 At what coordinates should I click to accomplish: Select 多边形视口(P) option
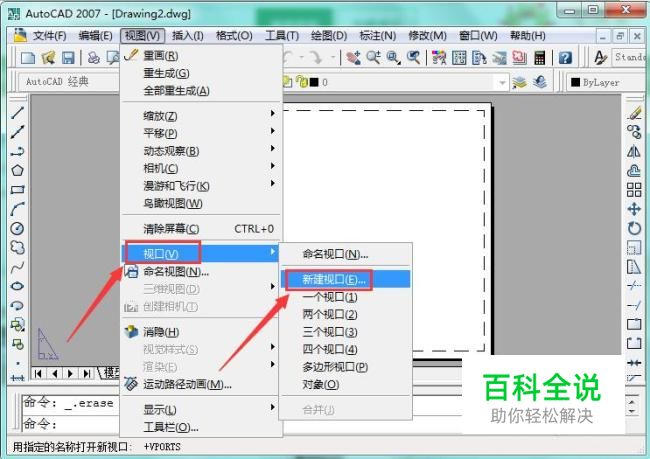[x=346, y=367]
